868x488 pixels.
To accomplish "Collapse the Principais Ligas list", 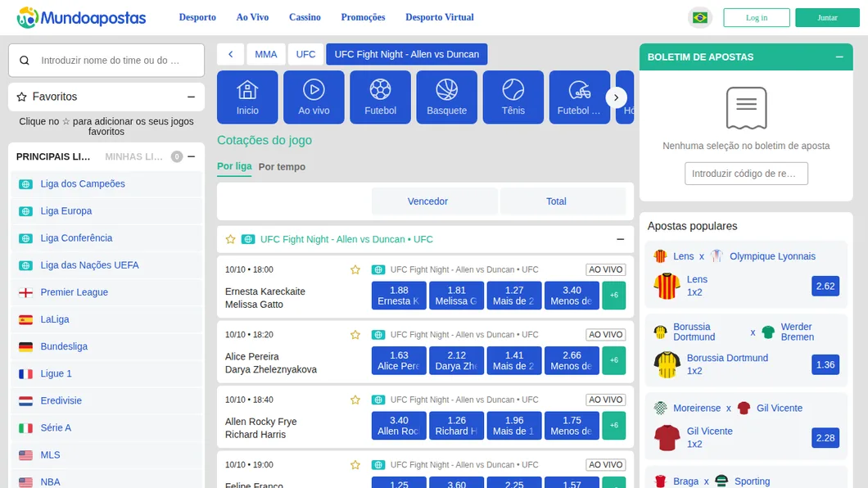I will [x=191, y=156].
